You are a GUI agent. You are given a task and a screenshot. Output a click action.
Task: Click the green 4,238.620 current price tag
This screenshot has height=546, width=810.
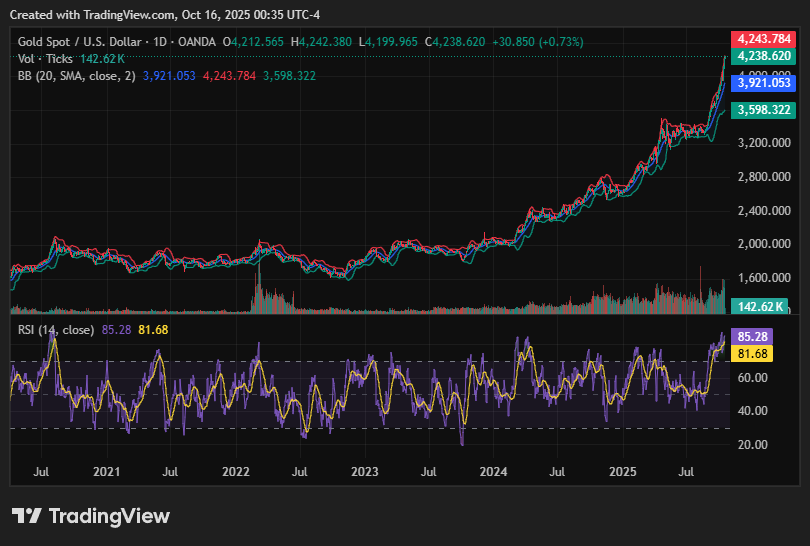coord(763,56)
